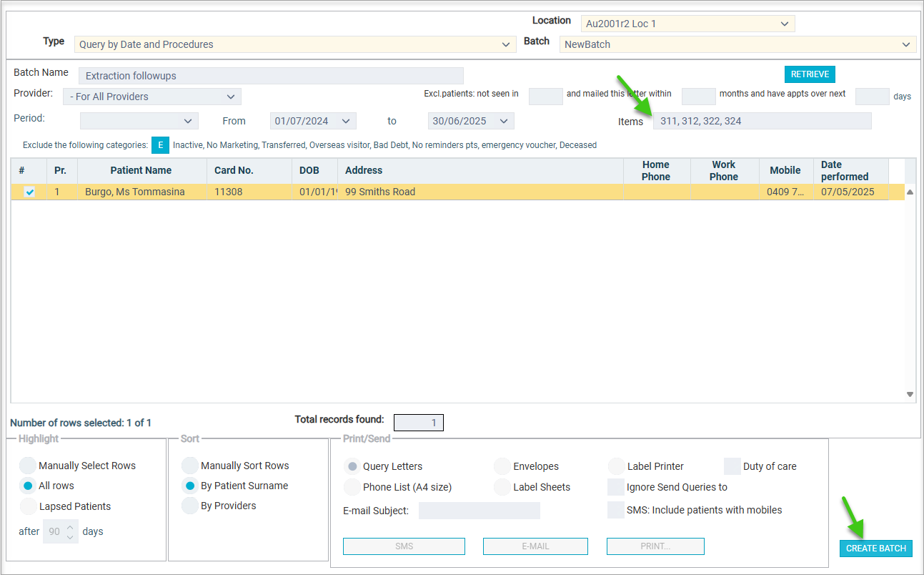924x575 pixels.
Task: Open the Location dropdown
Action: point(687,24)
